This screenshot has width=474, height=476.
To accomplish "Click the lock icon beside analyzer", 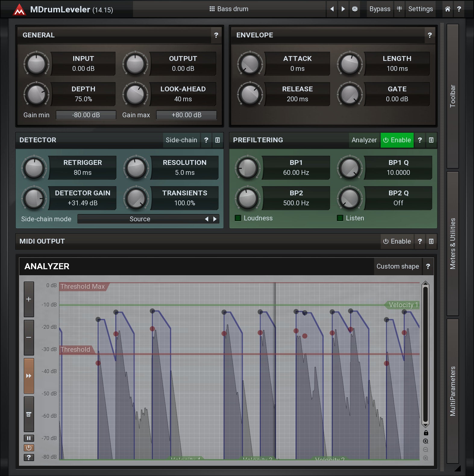I will (426, 433).
